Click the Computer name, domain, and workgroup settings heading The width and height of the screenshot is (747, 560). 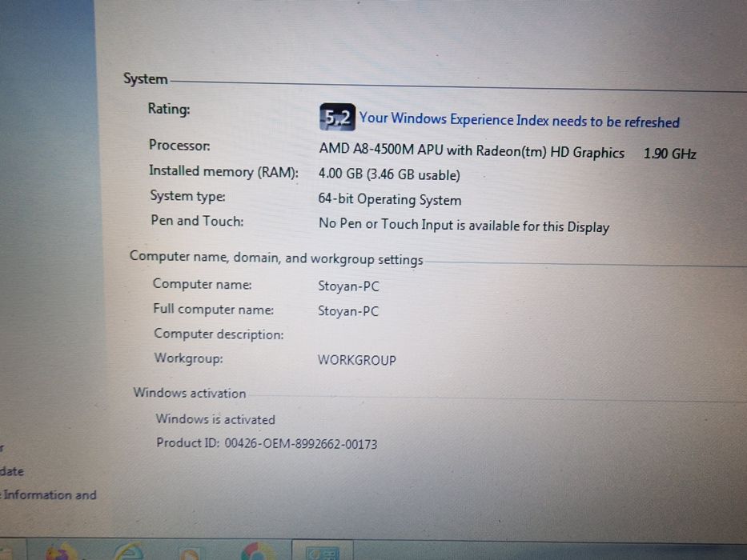pos(276,258)
